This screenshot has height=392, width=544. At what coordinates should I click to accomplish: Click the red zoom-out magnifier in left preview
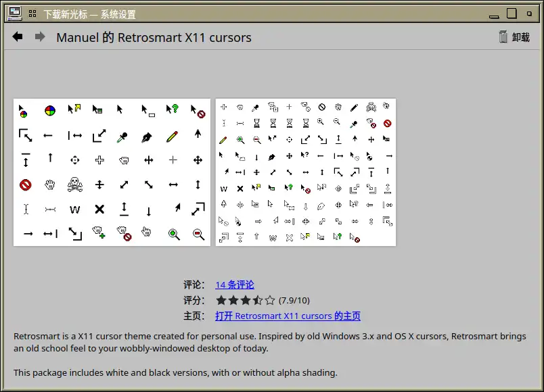pyautogui.click(x=198, y=234)
